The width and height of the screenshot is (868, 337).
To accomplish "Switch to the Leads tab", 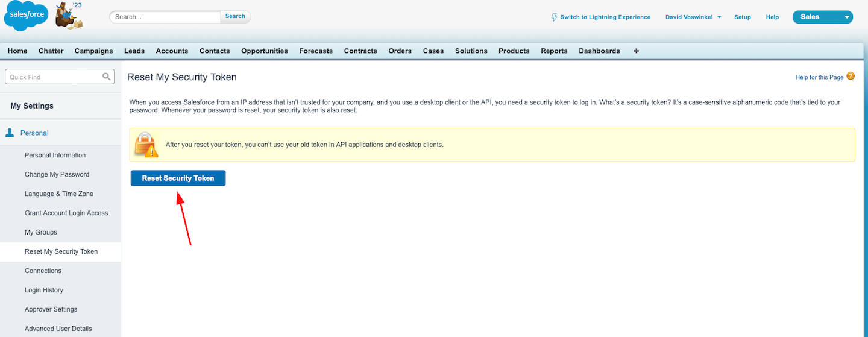I will [x=134, y=51].
